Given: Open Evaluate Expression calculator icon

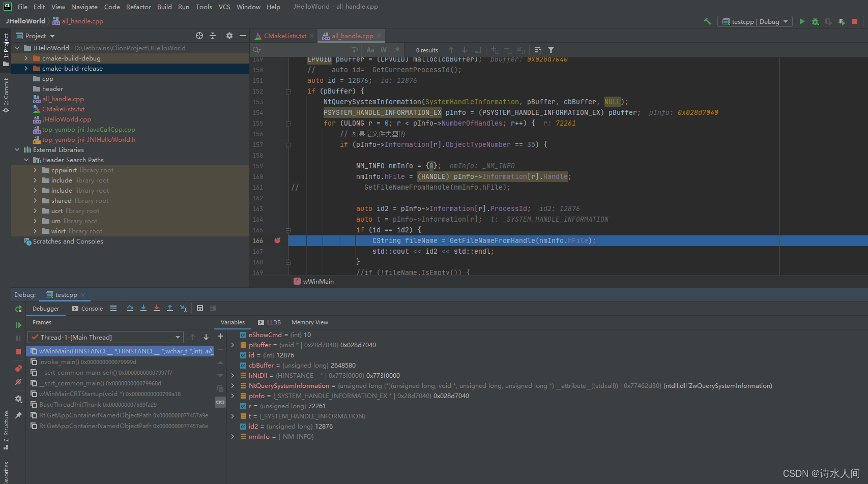Looking at the screenshot, I should click(200, 308).
